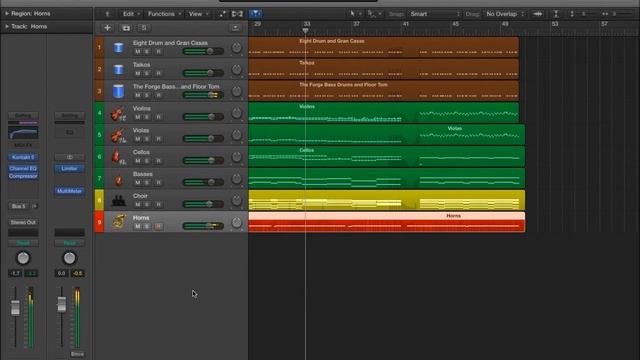Image resolution: width=640 pixels, height=360 pixels.
Task: Mute the Eight Drum and Gran Cassa track
Action: tap(138, 52)
